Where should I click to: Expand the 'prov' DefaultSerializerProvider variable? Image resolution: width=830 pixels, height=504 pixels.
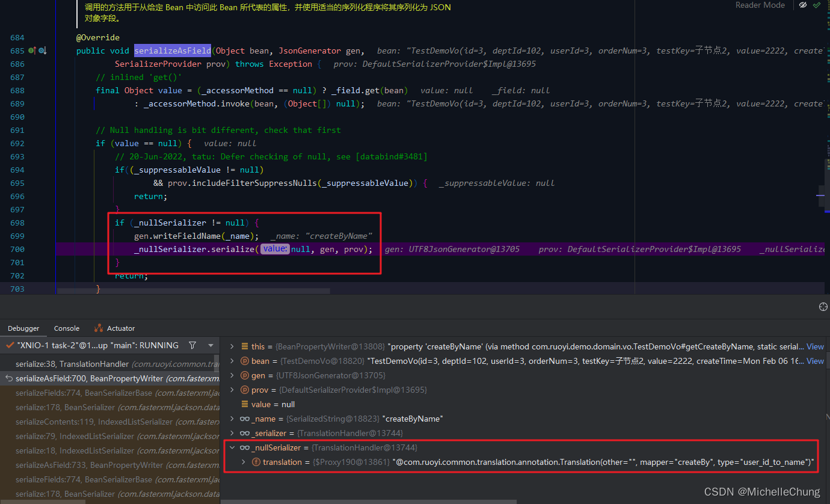pyautogui.click(x=233, y=390)
